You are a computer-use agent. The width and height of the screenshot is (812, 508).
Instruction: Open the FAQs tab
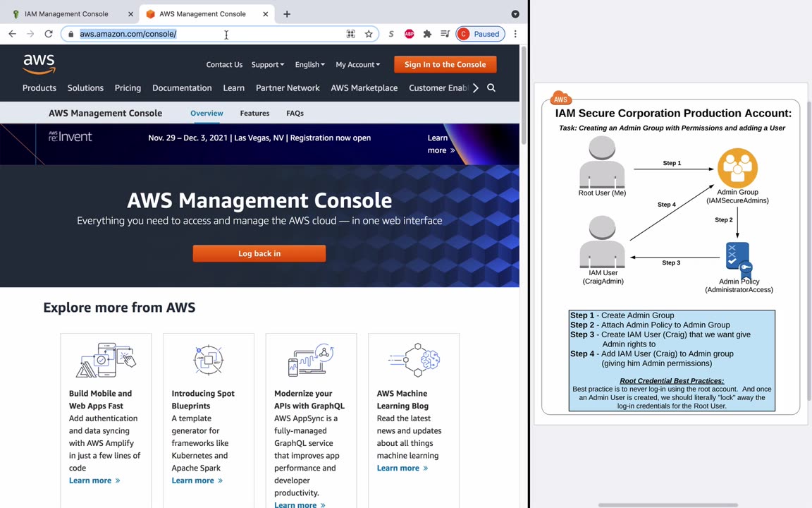(x=295, y=113)
